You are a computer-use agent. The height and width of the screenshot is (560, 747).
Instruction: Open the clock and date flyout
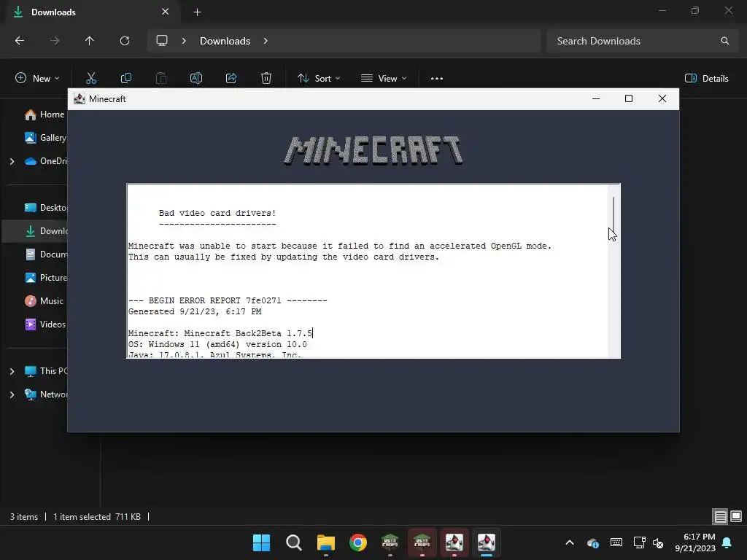pyautogui.click(x=695, y=542)
